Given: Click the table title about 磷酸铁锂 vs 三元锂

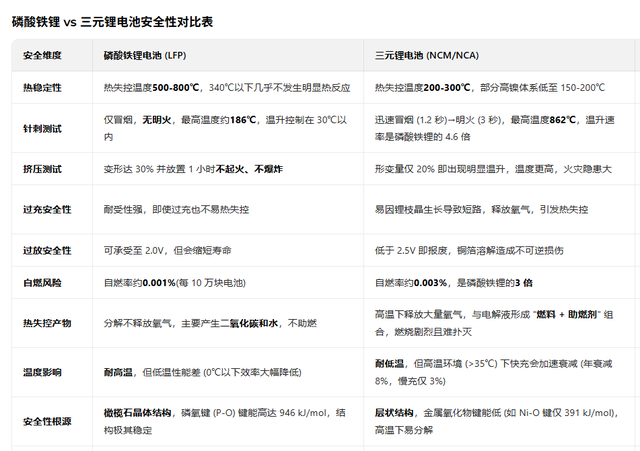Looking at the screenshot, I should [112, 21].
